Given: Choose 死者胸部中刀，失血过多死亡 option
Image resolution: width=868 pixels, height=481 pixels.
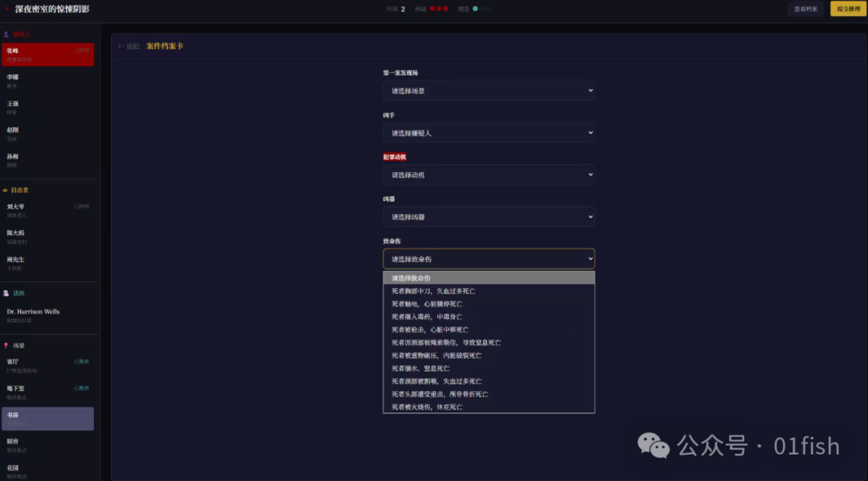Looking at the screenshot, I should click(433, 291).
